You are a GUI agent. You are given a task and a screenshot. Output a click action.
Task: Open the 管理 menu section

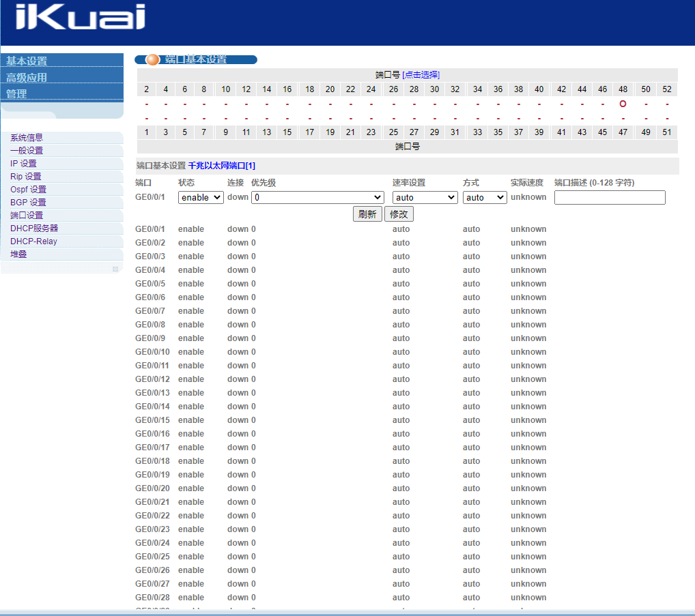pyautogui.click(x=16, y=94)
